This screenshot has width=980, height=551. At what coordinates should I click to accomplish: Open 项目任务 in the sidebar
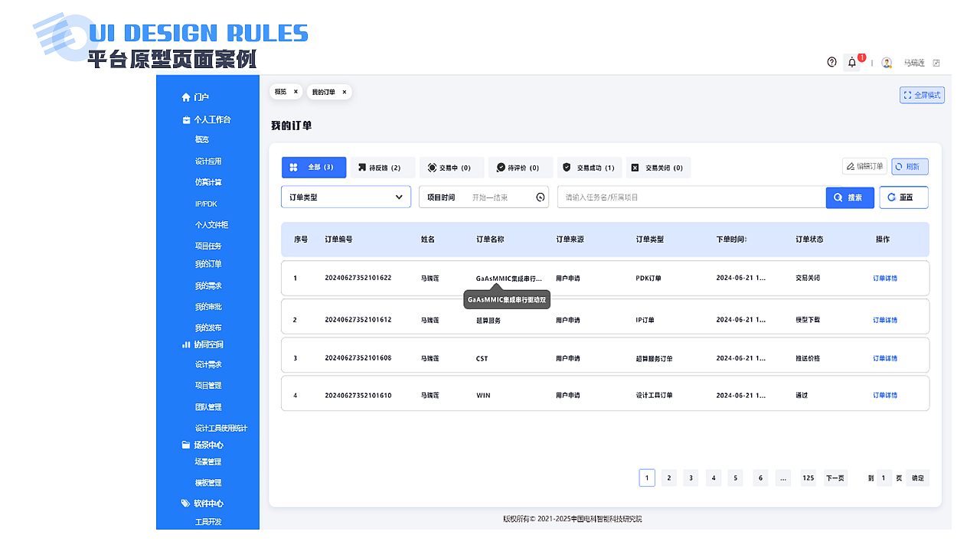coord(208,246)
